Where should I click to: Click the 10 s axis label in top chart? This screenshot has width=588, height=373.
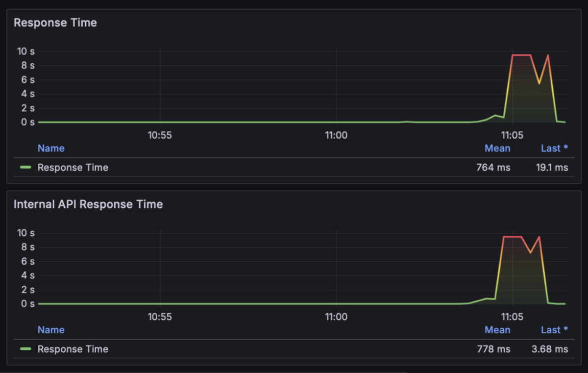point(25,51)
